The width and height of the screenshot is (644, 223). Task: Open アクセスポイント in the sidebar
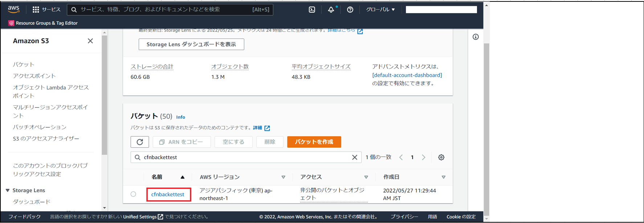click(34, 76)
